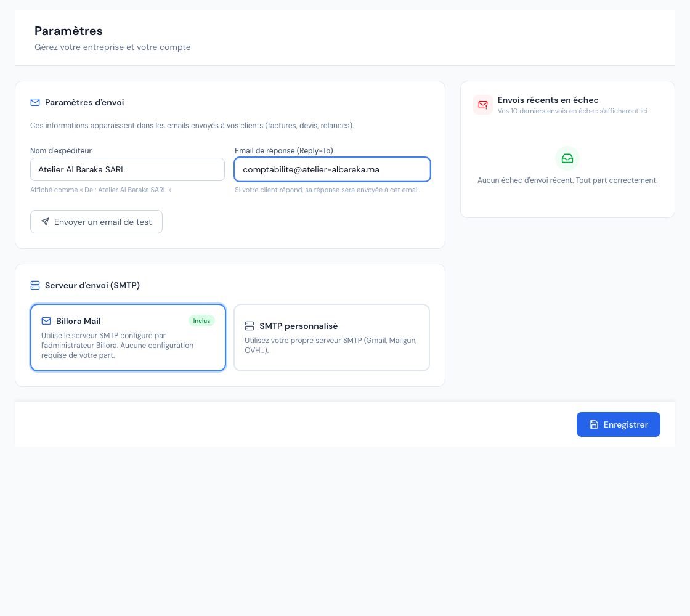
Task: Send a test email
Action: (96, 222)
